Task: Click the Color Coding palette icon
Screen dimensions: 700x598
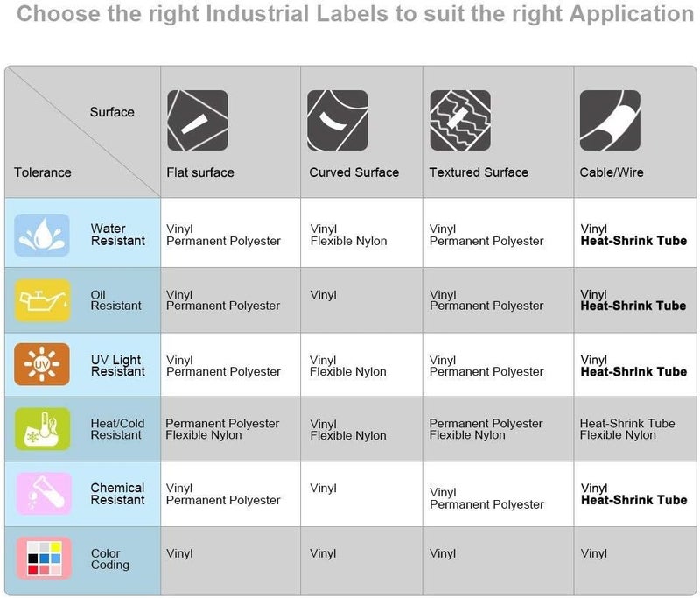Action: coord(44,559)
